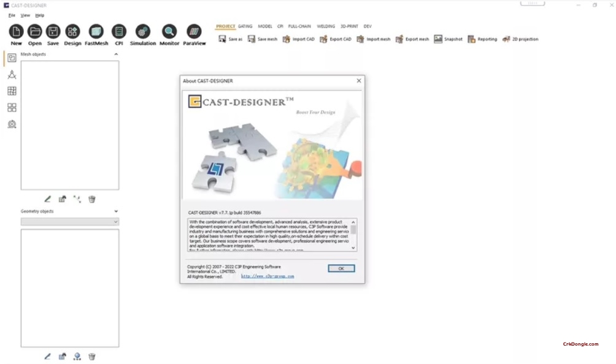Switch to the FULL-CHAIN tab

tap(299, 26)
